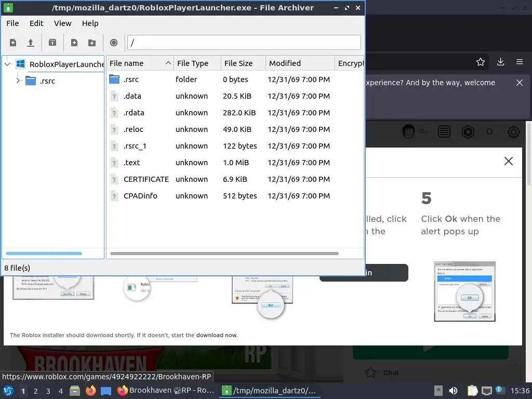Screen dimensions: 532x399
Task: Click the archive path input field
Action: click(x=244, y=43)
